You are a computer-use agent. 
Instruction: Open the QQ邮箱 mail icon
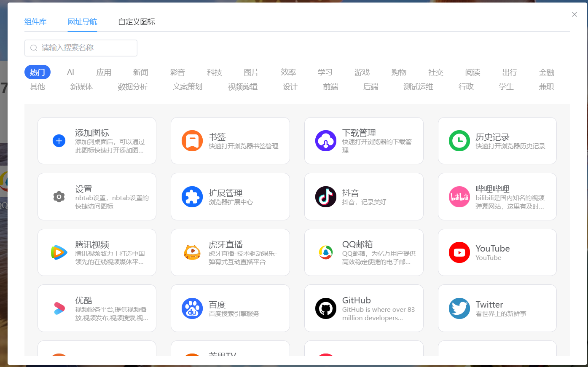(326, 252)
